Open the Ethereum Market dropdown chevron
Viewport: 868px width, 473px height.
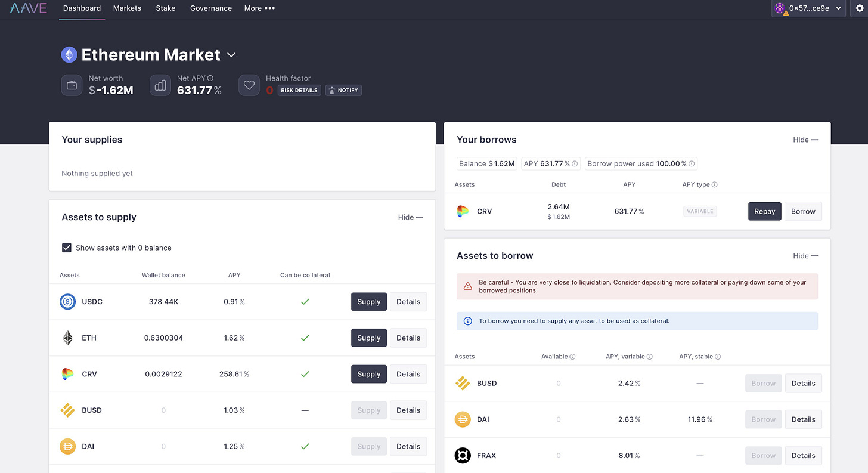click(x=232, y=55)
